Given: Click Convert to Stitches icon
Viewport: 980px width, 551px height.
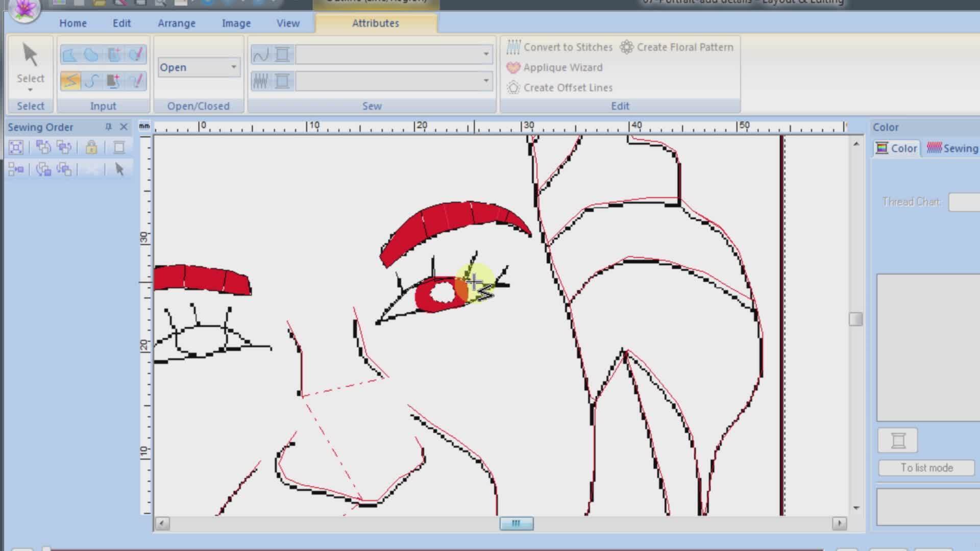Looking at the screenshot, I should pyautogui.click(x=513, y=47).
